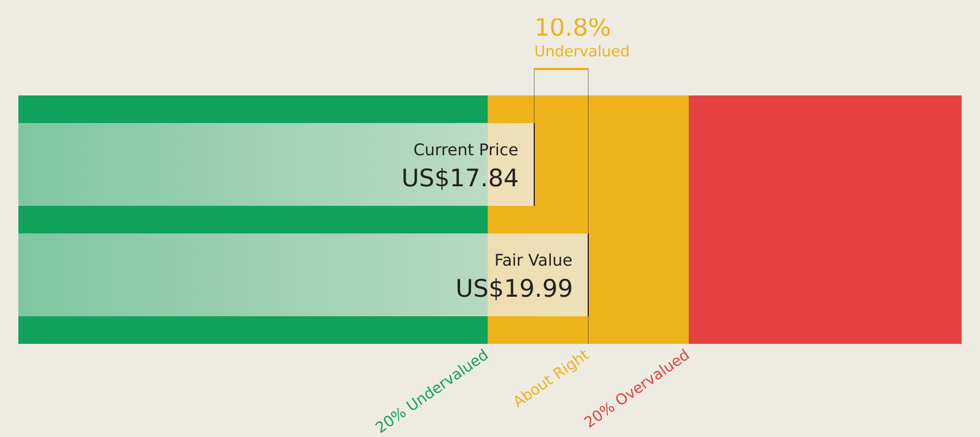
Task: Click the orange zone right of Fair Value
Action: coord(639,275)
